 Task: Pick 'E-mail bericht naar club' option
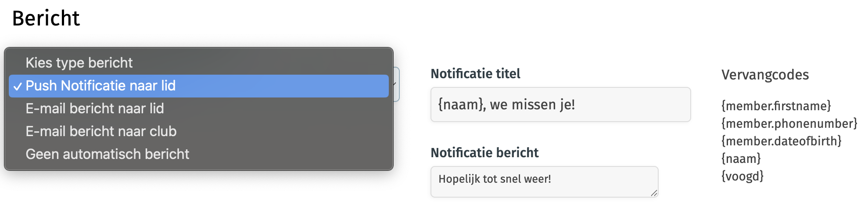(101, 131)
